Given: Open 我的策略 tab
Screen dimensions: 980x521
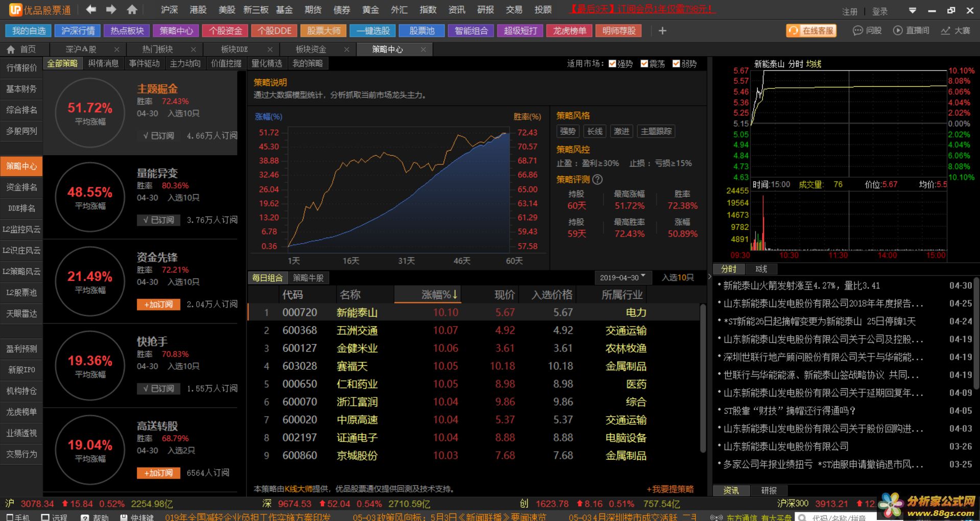Looking at the screenshot, I should pos(308,63).
